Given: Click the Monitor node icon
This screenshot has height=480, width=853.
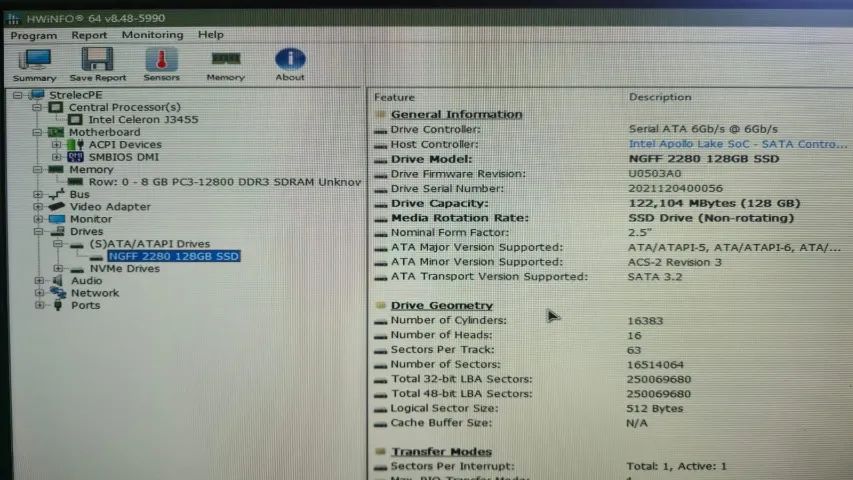Looking at the screenshot, I should point(57,219).
